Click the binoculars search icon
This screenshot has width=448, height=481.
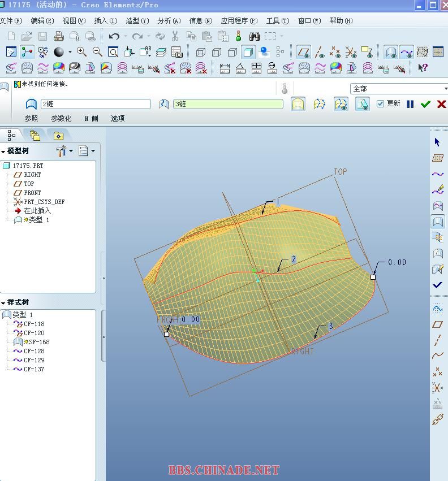[x=254, y=36]
